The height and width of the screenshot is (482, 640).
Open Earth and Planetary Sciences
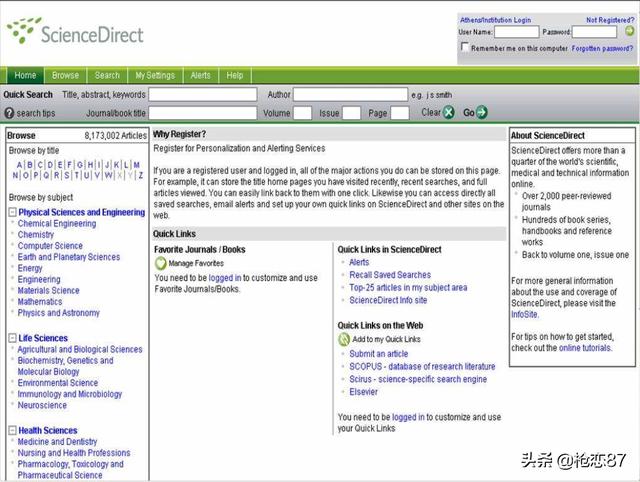(x=69, y=257)
